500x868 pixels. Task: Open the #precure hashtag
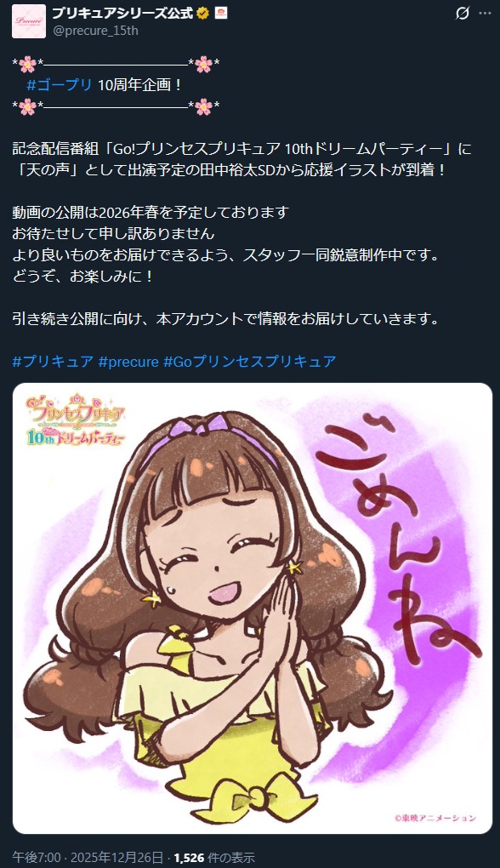click(128, 362)
